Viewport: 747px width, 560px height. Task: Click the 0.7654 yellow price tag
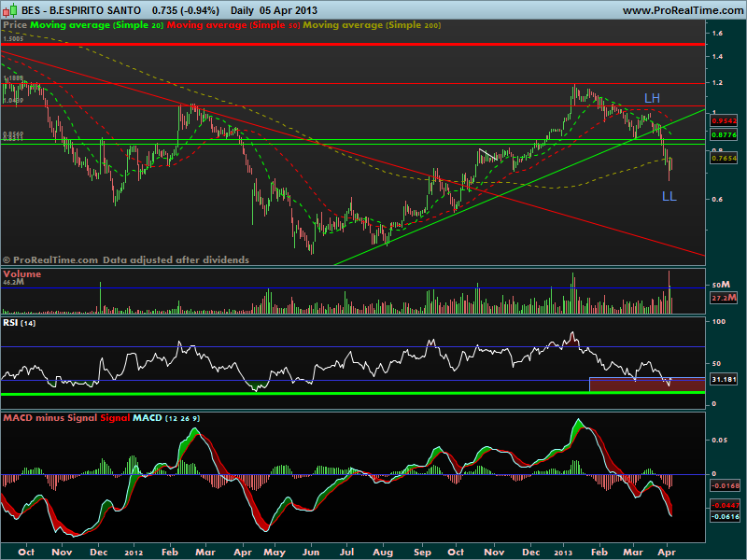[724, 158]
